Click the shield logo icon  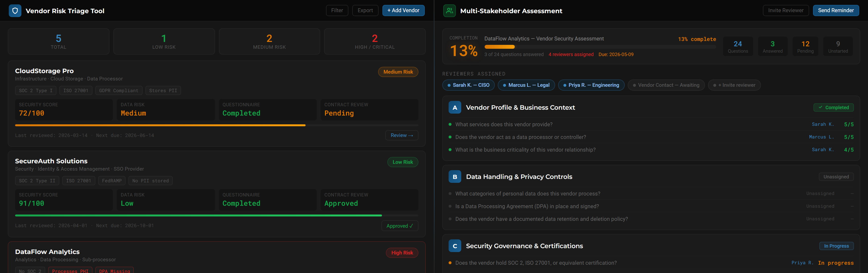(x=15, y=11)
